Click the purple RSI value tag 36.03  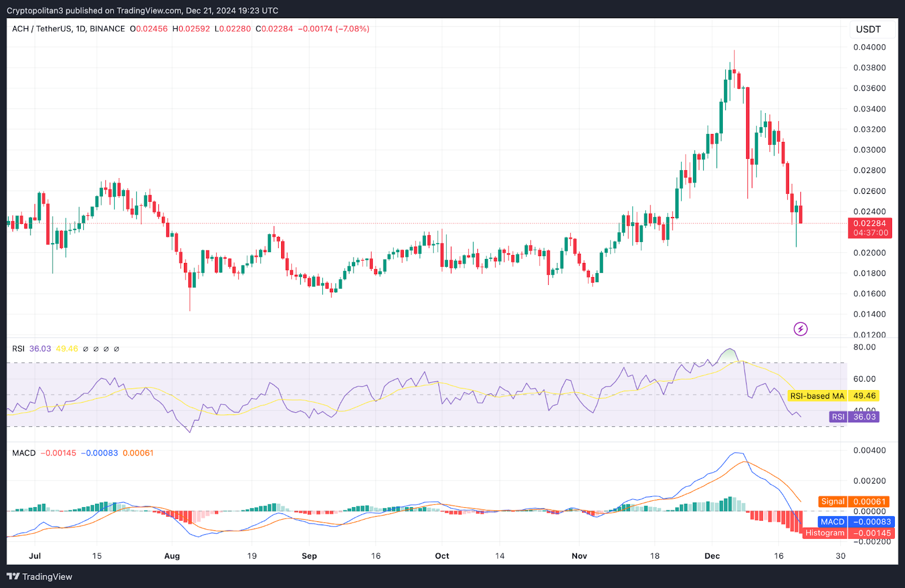864,417
